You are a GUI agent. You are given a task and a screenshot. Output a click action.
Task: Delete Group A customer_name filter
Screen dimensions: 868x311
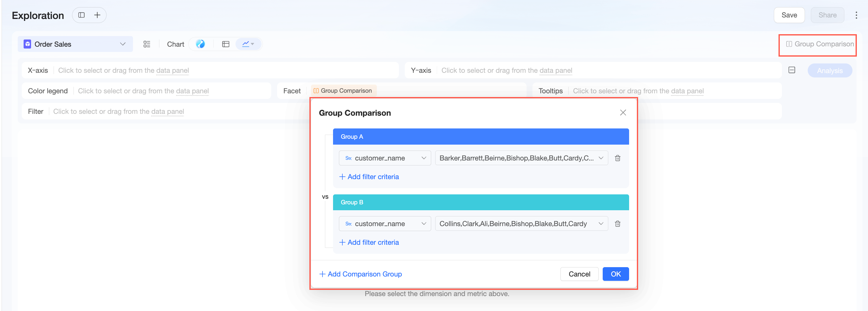618,158
